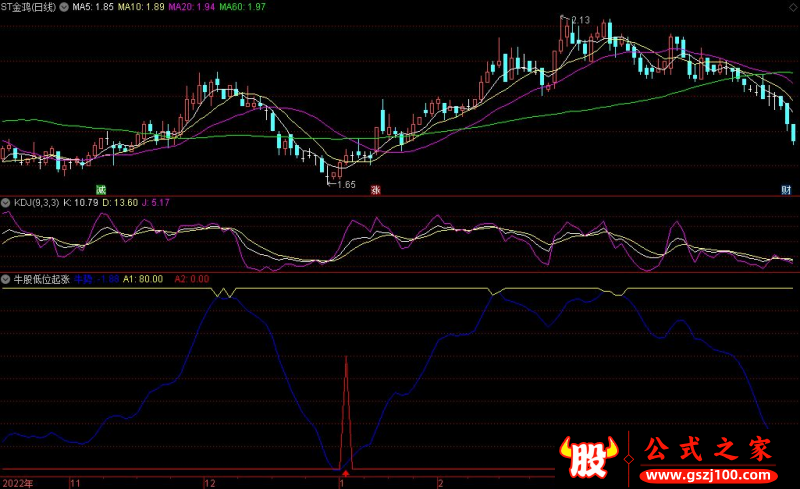Click the MA60: 1.97 label
800x489 pixels.
(242, 7)
